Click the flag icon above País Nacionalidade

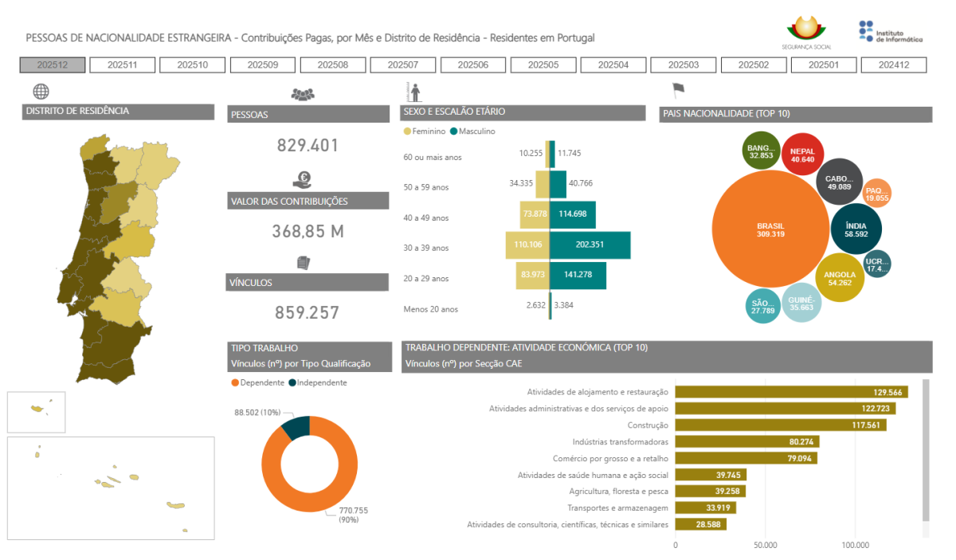coord(679,90)
